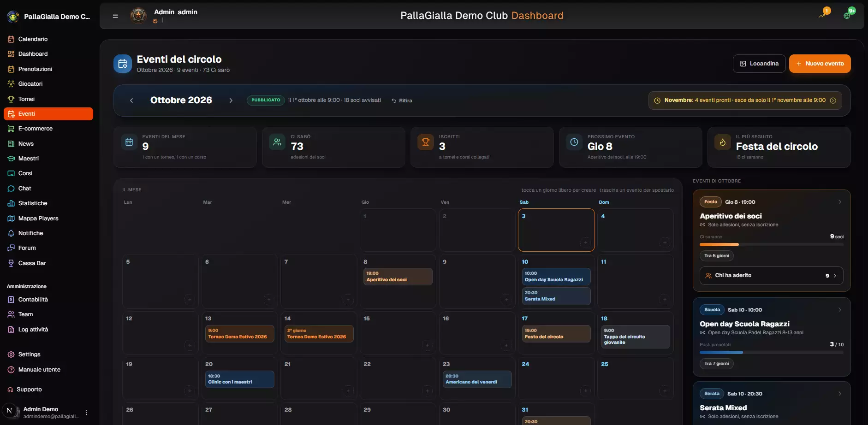The height and width of the screenshot is (425, 868).
Task: Open Statistiche in the sidebar
Action: click(48, 203)
